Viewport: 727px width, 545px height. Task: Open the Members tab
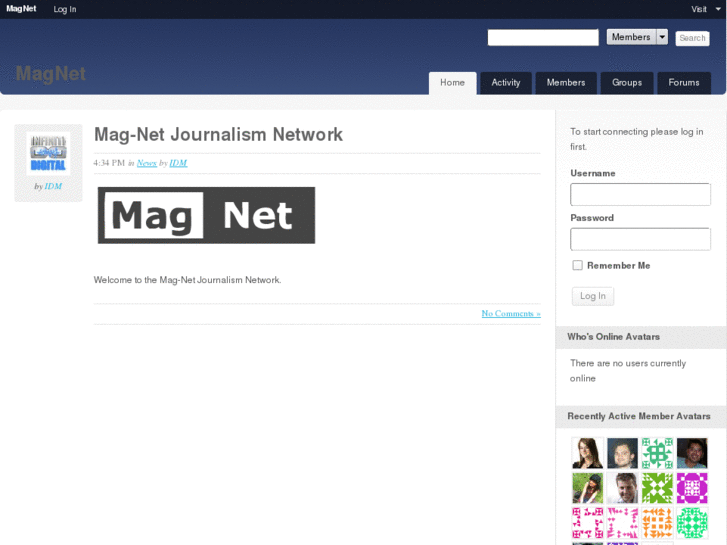point(566,83)
